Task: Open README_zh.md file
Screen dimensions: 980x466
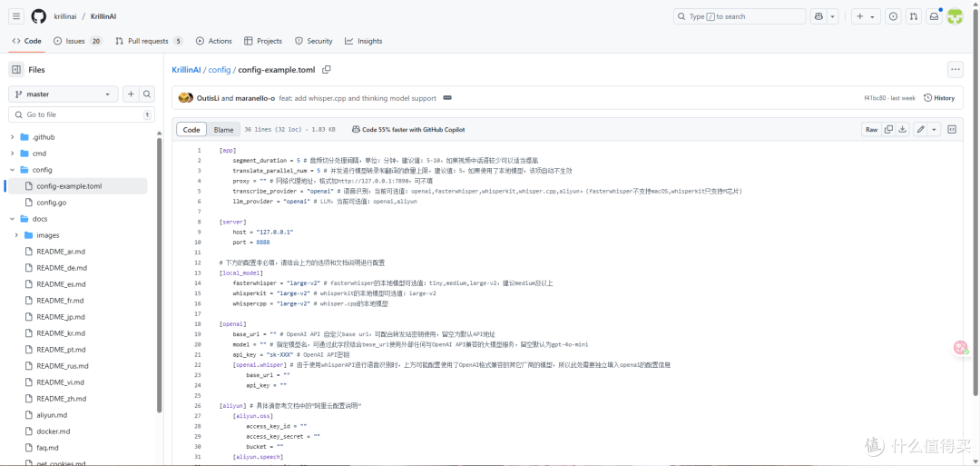Action: [x=62, y=399]
